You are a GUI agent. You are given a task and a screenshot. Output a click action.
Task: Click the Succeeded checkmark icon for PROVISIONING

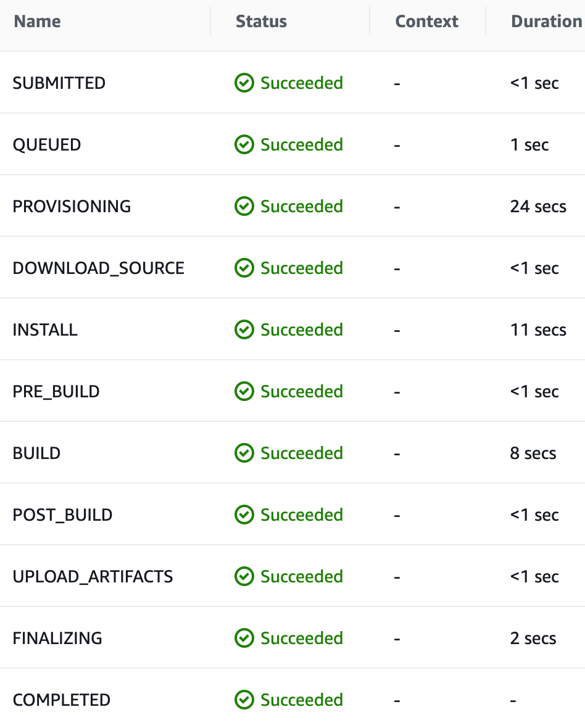pyautogui.click(x=244, y=206)
